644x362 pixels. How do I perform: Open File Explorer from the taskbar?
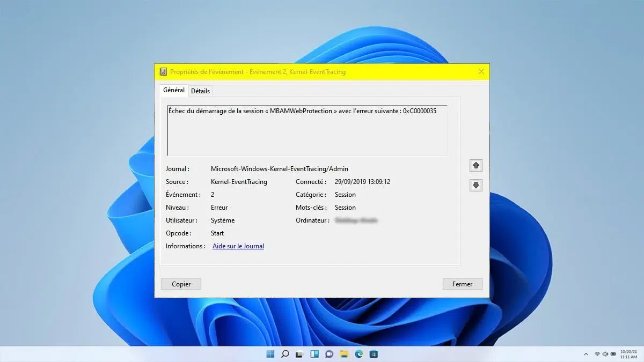coord(343,354)
